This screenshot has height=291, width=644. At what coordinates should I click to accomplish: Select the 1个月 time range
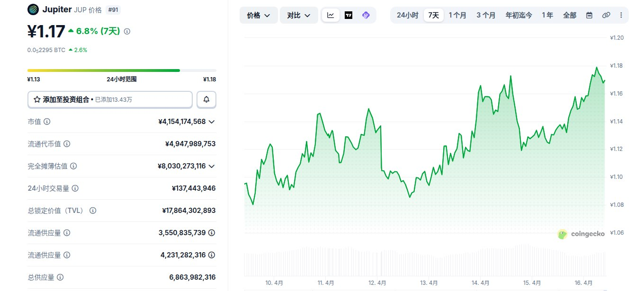(x=457, y=15)
